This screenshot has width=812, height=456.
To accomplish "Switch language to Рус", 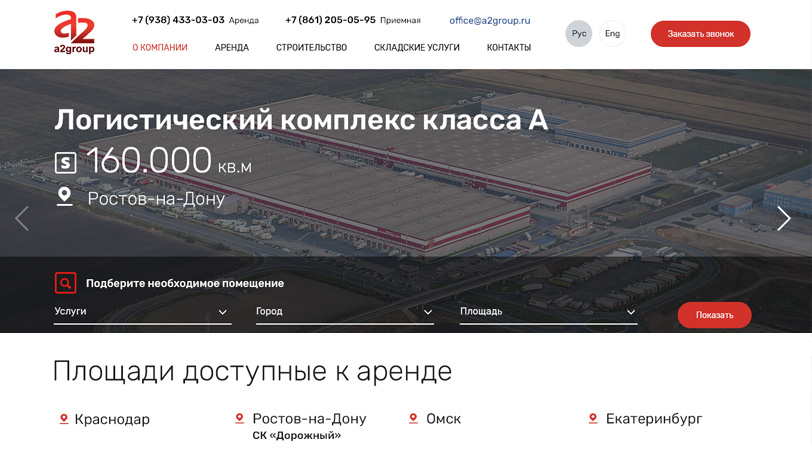I will point(578,34).
